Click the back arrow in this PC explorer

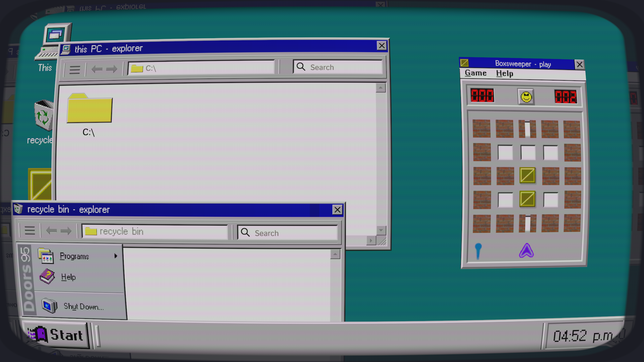coord(97,69)
